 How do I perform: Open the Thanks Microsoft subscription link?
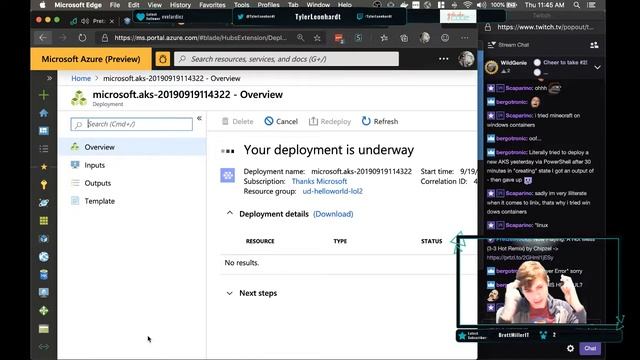click(319, 181)
